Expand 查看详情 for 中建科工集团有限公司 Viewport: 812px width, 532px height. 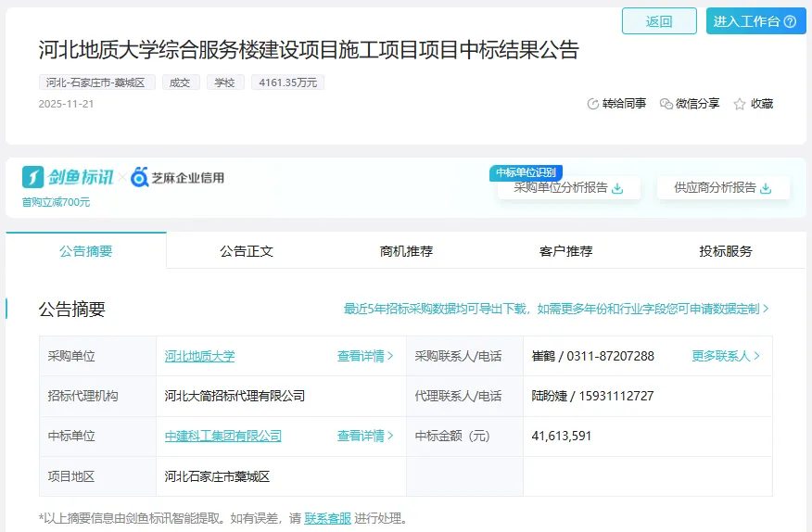(x=365, y=436)
